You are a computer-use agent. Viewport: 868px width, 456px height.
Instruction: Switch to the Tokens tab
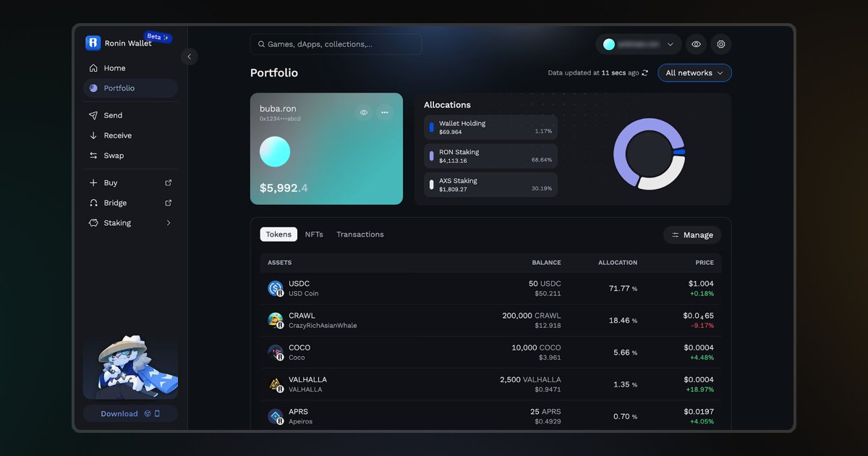coord(278,235)
